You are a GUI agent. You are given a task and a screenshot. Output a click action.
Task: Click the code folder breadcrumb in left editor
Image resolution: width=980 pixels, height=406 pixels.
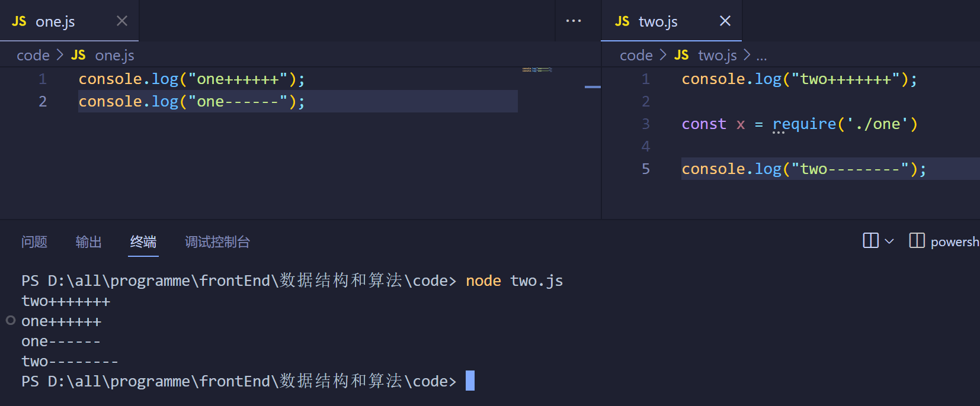[33, 55]
